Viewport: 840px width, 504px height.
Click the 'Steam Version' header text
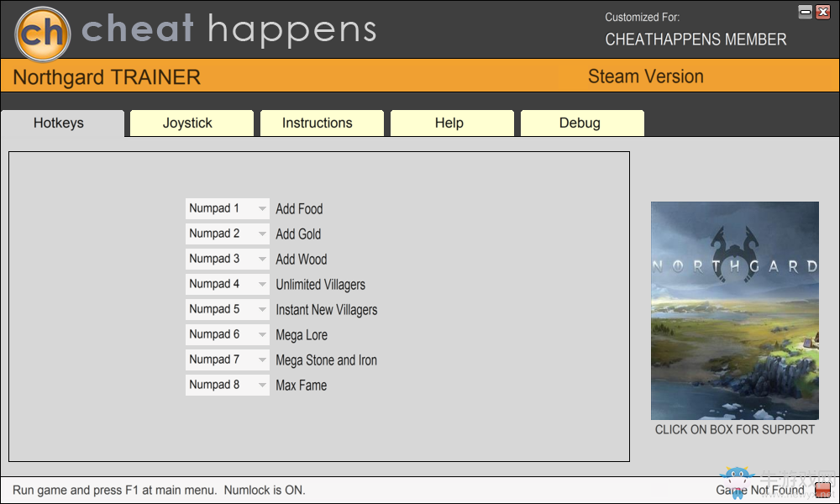click(645, 76)
